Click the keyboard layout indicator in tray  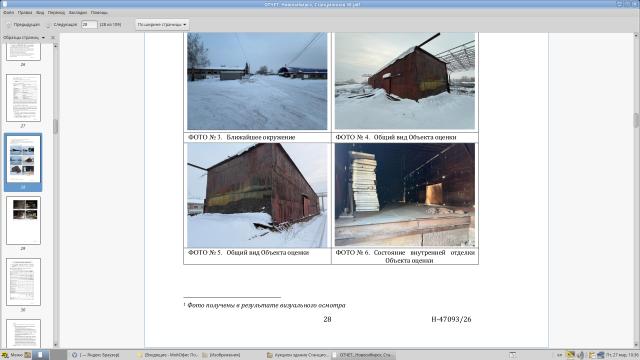coord(560,355)
